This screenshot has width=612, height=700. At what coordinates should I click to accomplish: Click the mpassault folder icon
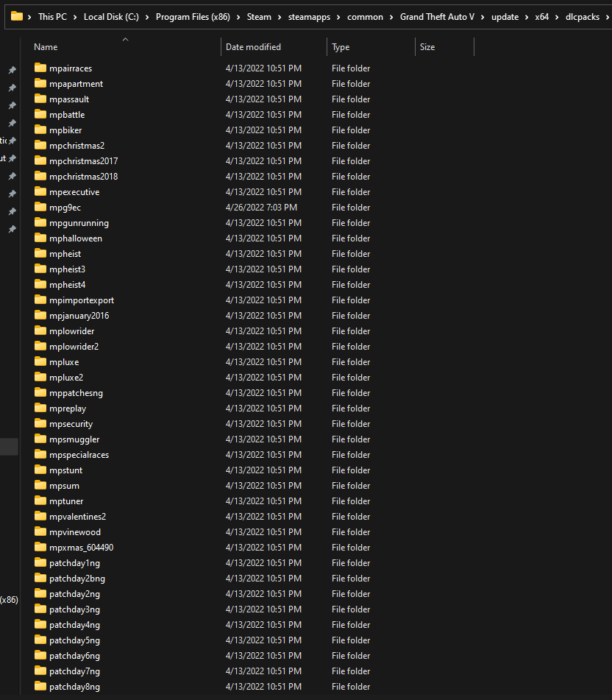[x=40, y=99]
